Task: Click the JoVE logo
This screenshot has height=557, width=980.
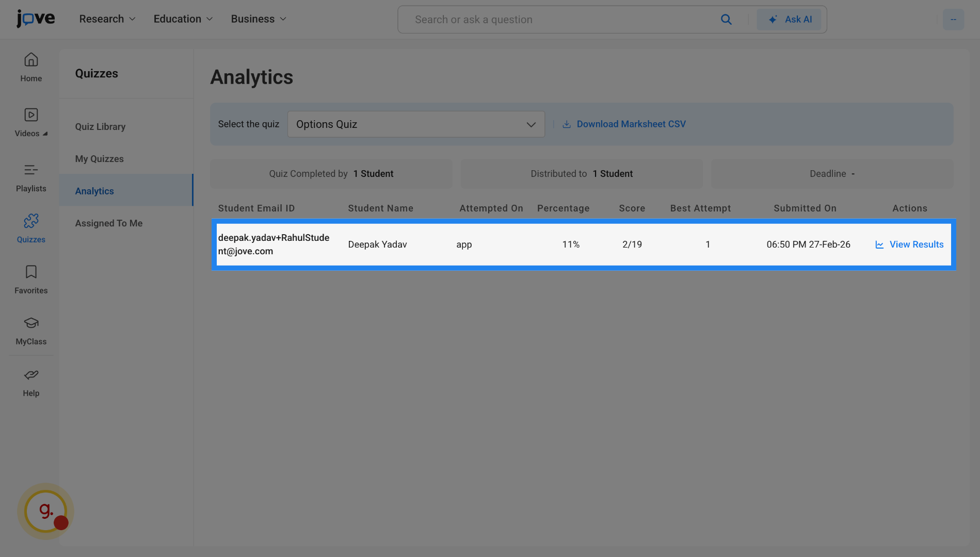Action: [x=36, y=19]
